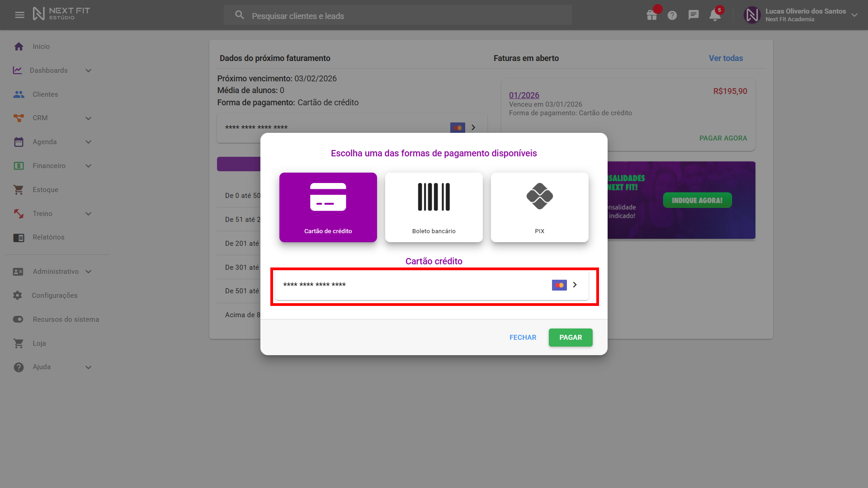The image size is (868, 488).
Task: Open the hamburger menu icon
Action: coord(19,15)
